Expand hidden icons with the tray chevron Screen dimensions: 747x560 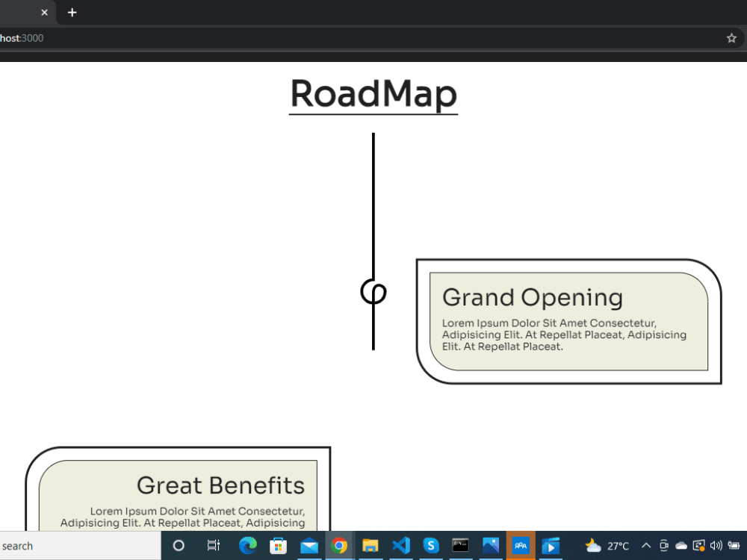pyautogui.click(x=645, y=546)
